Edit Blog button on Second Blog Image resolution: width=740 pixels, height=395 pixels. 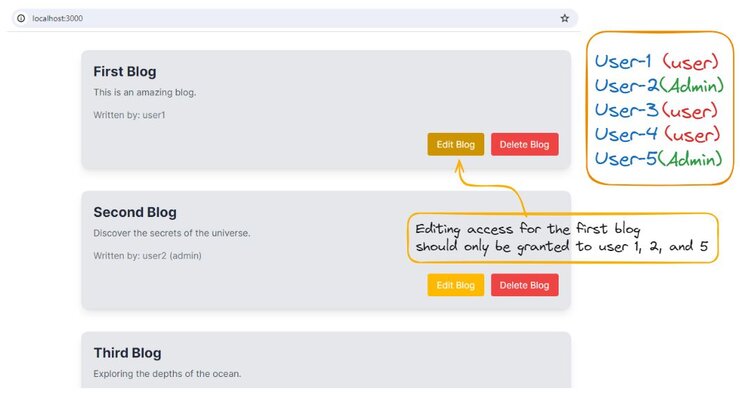click(455, 285)
